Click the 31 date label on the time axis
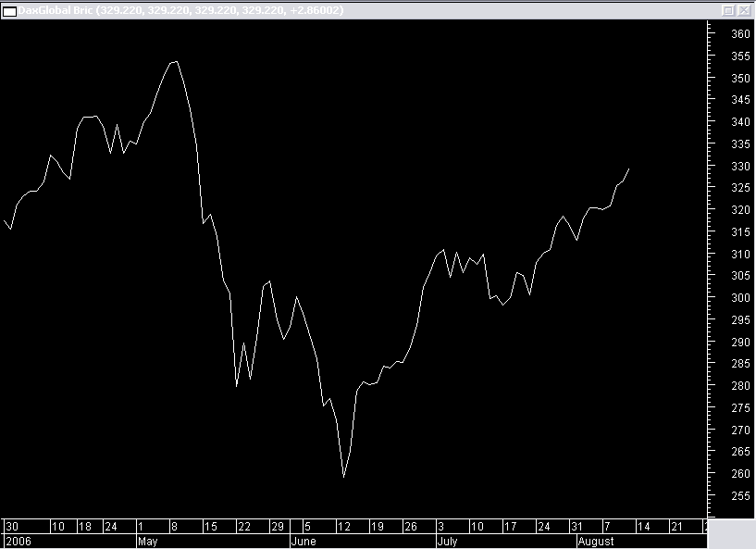 [576, 527]
